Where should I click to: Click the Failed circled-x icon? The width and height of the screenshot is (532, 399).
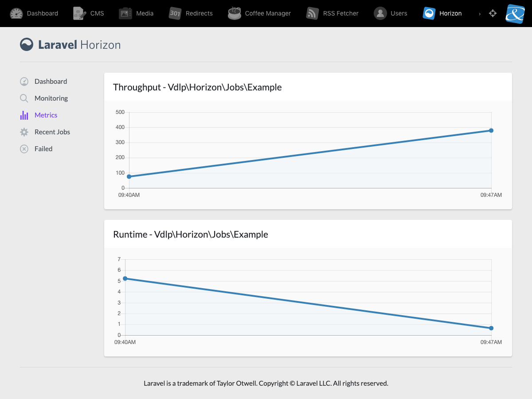(24, 149)
